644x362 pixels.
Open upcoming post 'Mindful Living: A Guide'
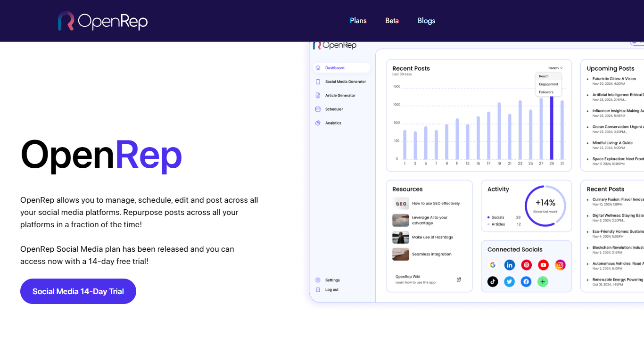[612, 143]
